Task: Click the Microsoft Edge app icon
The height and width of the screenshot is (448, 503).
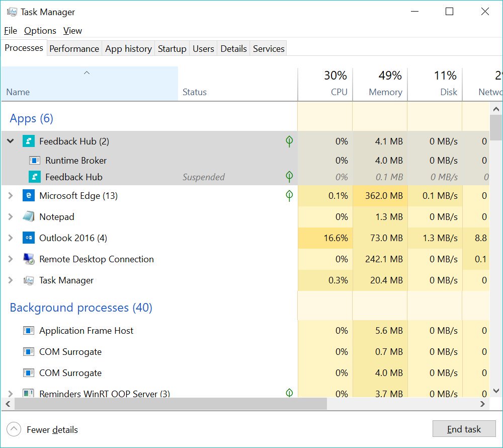Action: (29, 196)
